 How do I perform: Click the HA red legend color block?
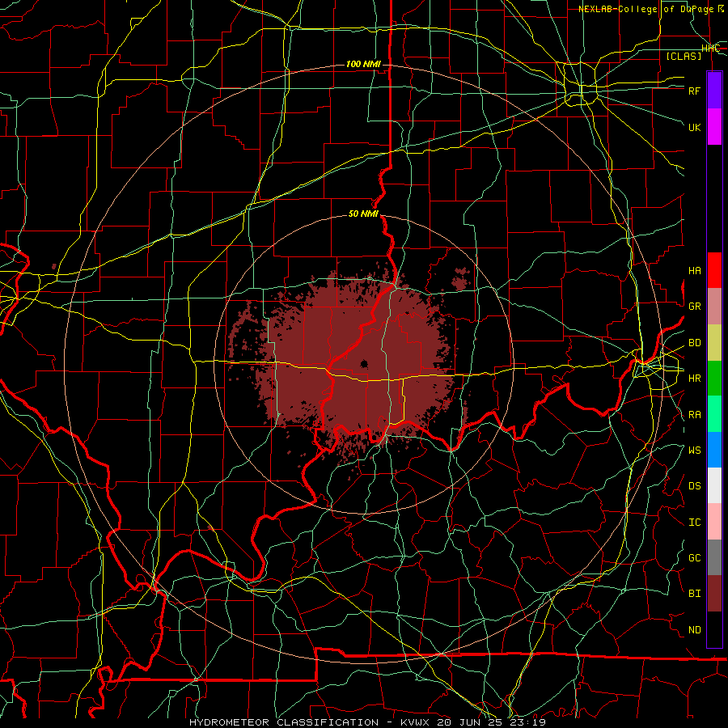coord(714,270)
